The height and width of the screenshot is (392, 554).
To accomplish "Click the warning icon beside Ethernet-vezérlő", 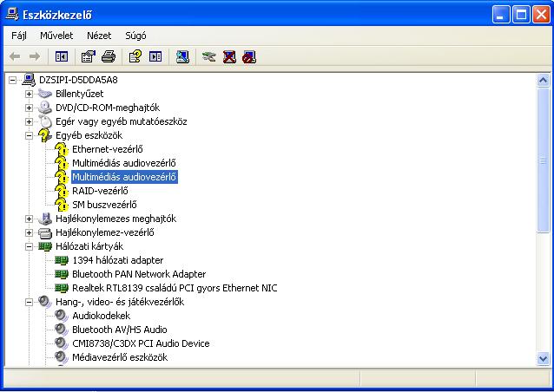I will pyautogui.click(x=62, y=149).
